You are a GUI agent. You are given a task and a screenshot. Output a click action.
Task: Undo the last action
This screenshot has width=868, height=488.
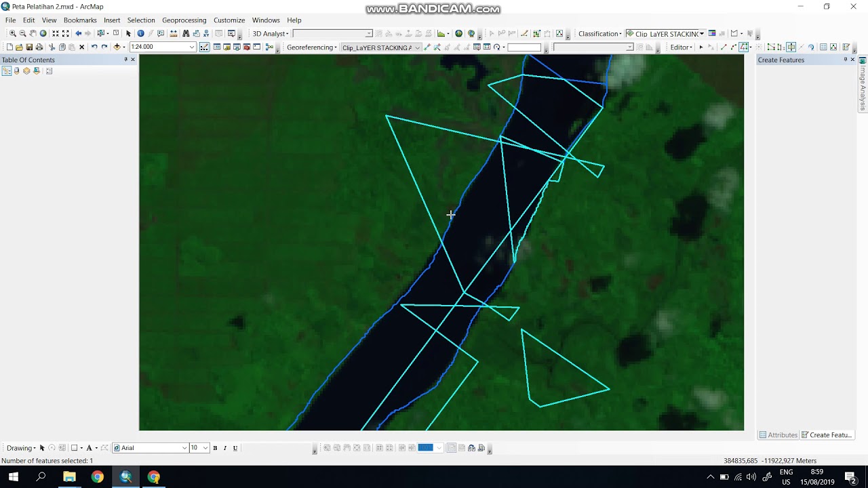[x=94, y=47]
